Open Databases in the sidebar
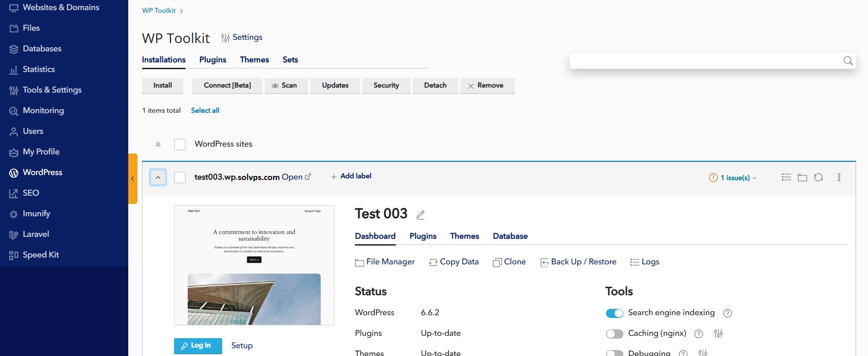 click(x=35, y=49)
